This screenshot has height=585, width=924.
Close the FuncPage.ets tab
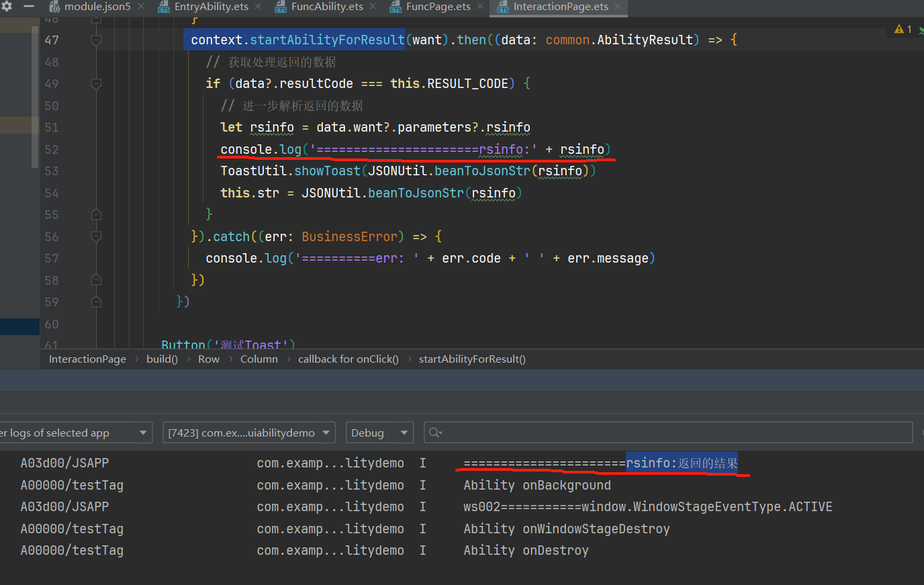coord(480,7)
